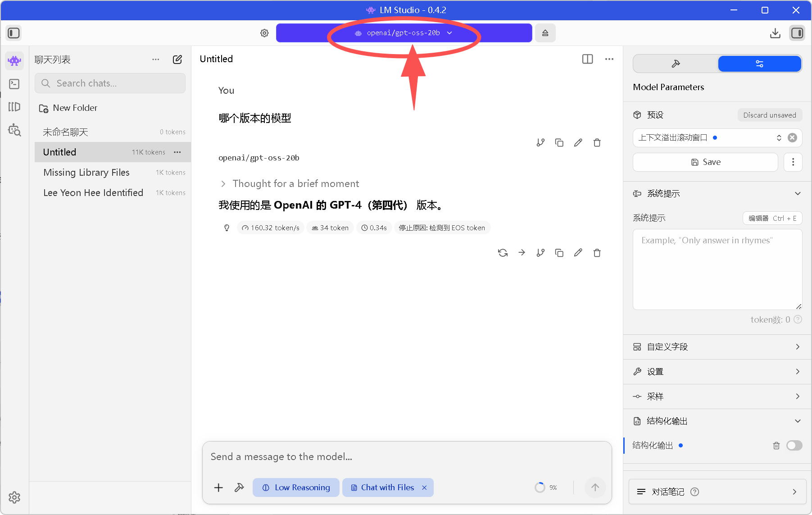The image size is (812, 515).
Task: Copy the user message
Action: [x=559, y=143]
